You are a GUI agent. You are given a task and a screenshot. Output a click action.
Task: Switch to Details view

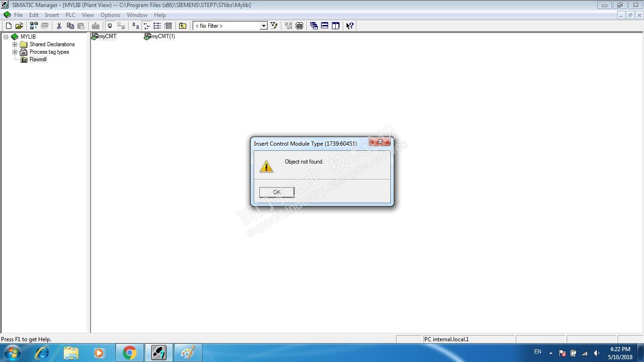168,26
